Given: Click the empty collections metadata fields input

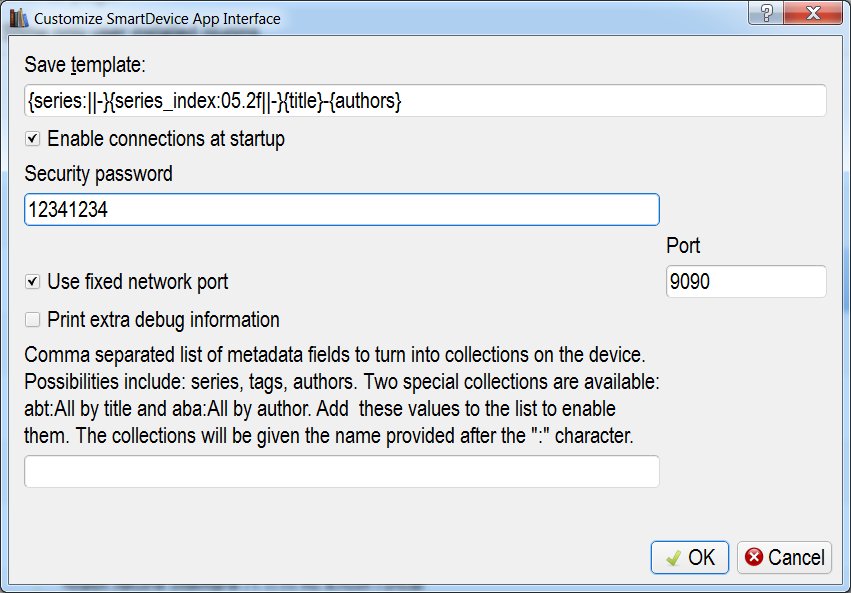Looking at the screenshot, I should tap(341, 471).
